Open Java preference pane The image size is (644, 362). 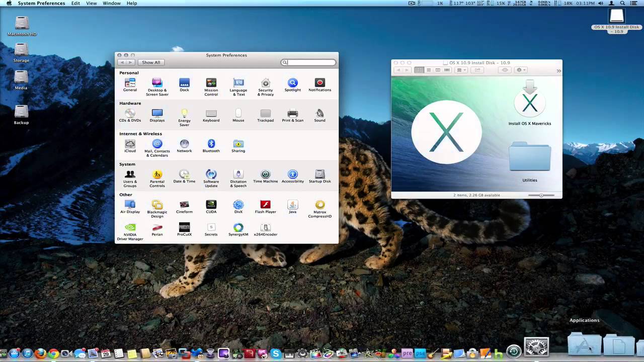(293, 206)
